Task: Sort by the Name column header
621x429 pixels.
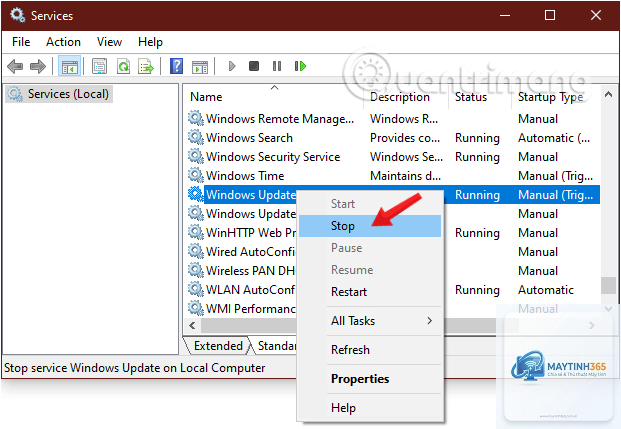Action: coord(274,97)
